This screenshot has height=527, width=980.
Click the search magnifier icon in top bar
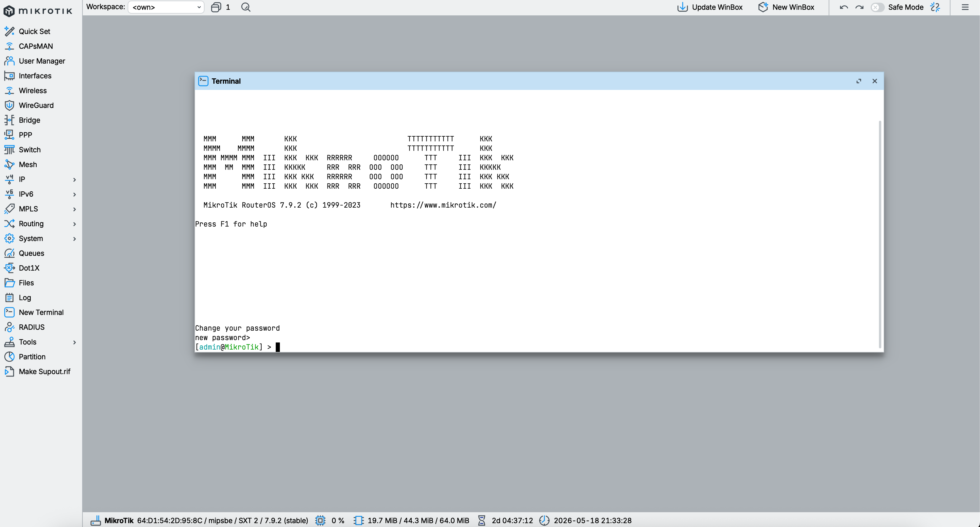246,7
